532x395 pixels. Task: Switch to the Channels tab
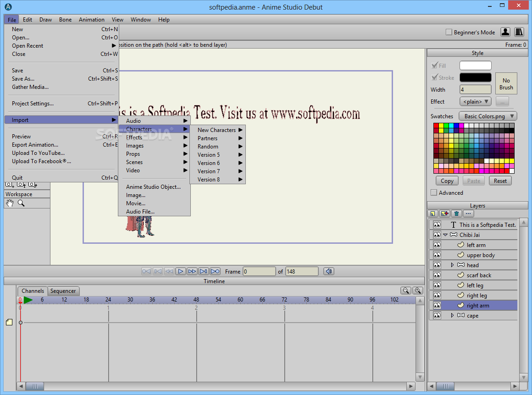pyautogui.click(x=33, y=291)
